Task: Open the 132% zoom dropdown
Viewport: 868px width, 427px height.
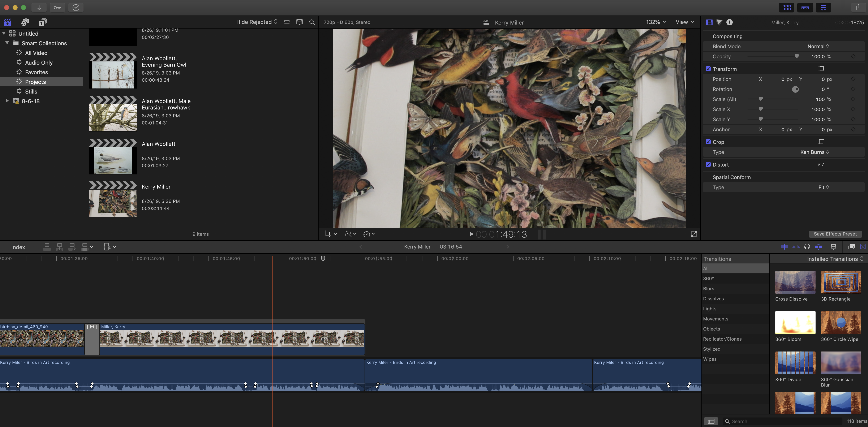Action: click(x=656, y=22)
